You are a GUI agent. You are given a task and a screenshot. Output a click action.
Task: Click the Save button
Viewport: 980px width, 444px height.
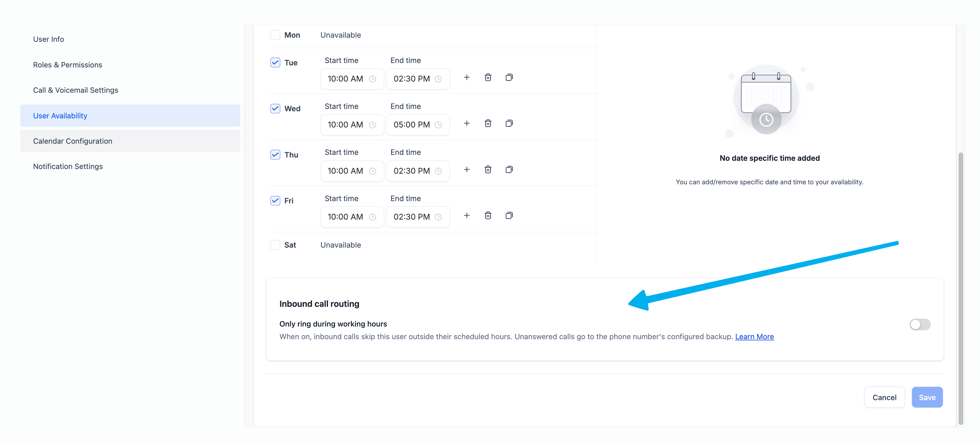coord(927,397)
